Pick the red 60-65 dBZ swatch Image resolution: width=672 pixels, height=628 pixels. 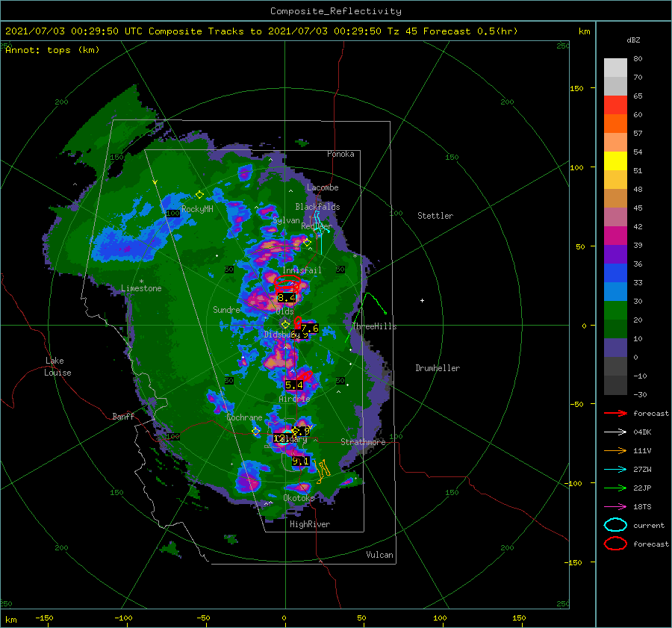click(615, 105)
